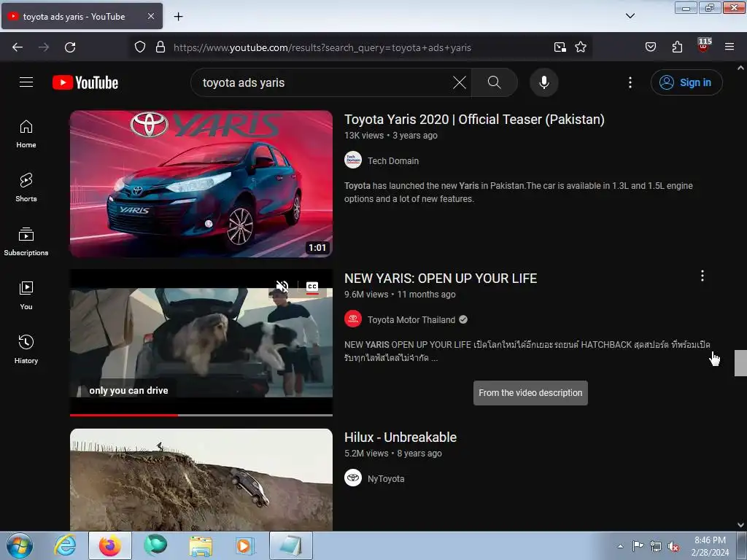Open Shorts in the sidebar
This screenshot has width=747, height=560.
[x=26, y=188]
